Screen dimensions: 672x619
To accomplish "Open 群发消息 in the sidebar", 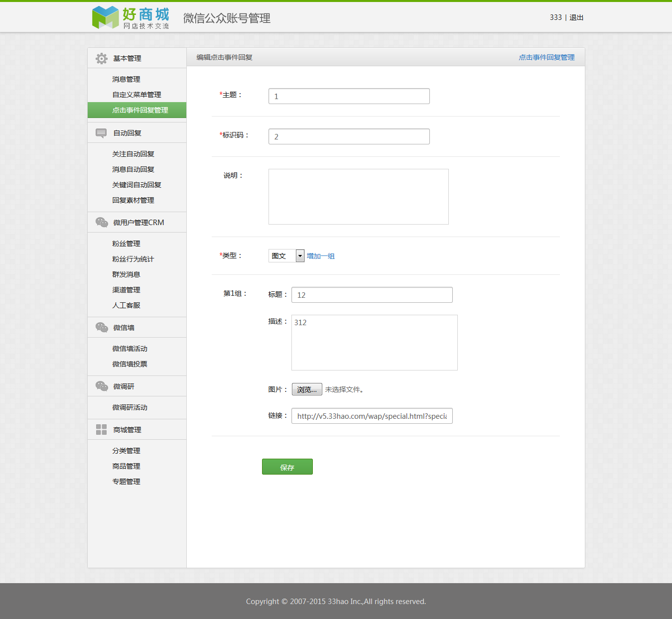I will (126, 274).
